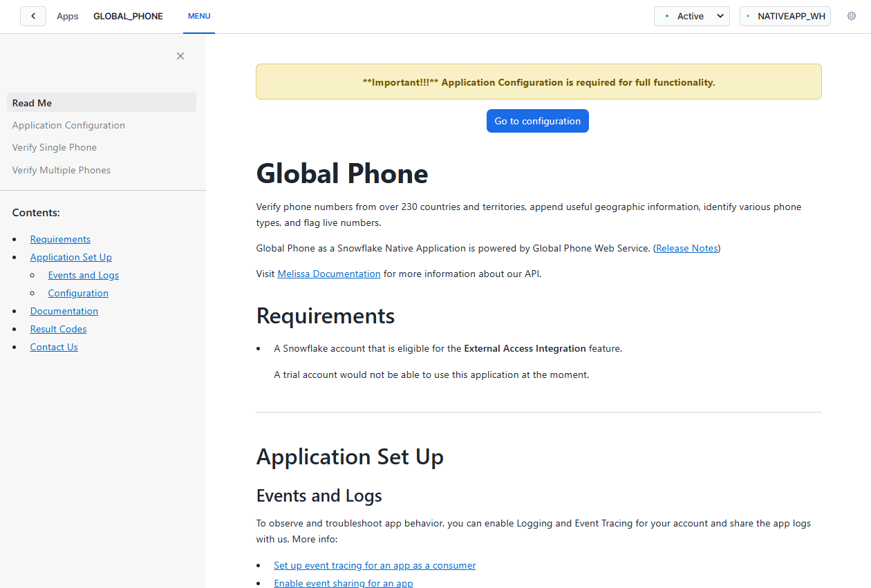
Task: Click the trial account notice text
Action: (x=431, y=374)
